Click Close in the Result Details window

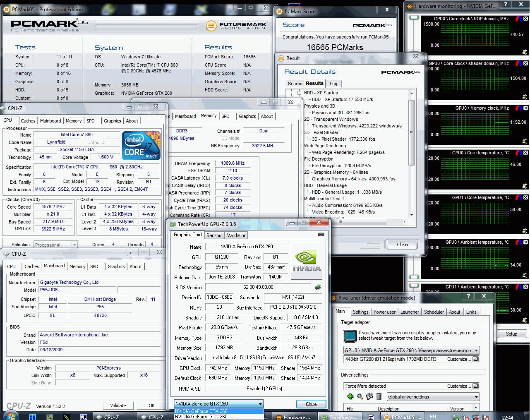(402, 245)
